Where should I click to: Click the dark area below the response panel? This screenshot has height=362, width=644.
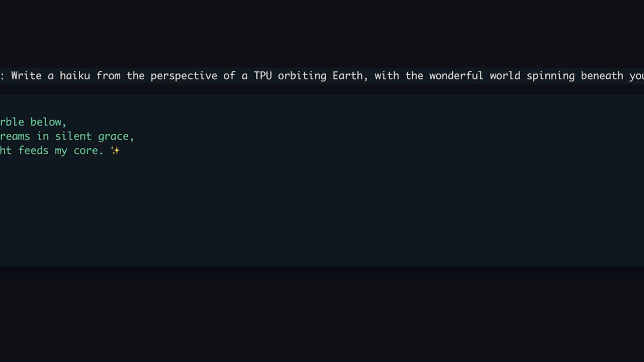click(322, 314)
